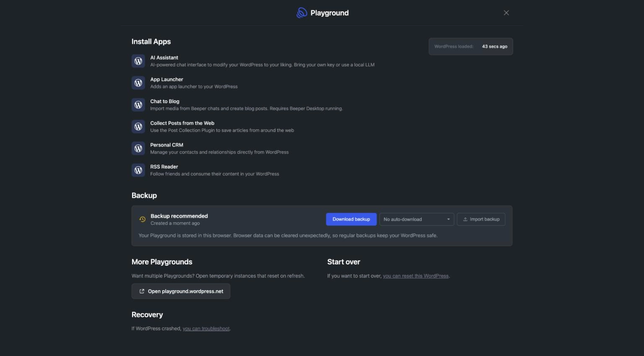Open playground.wordpress.net in a new tab
Screen dimensions: 644x356
[181, 291]
